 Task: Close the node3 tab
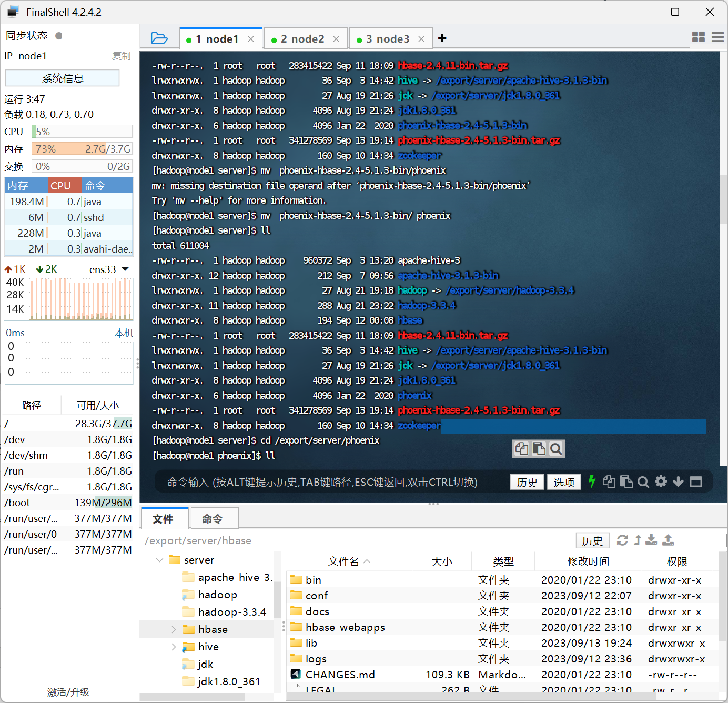[421, 39]
